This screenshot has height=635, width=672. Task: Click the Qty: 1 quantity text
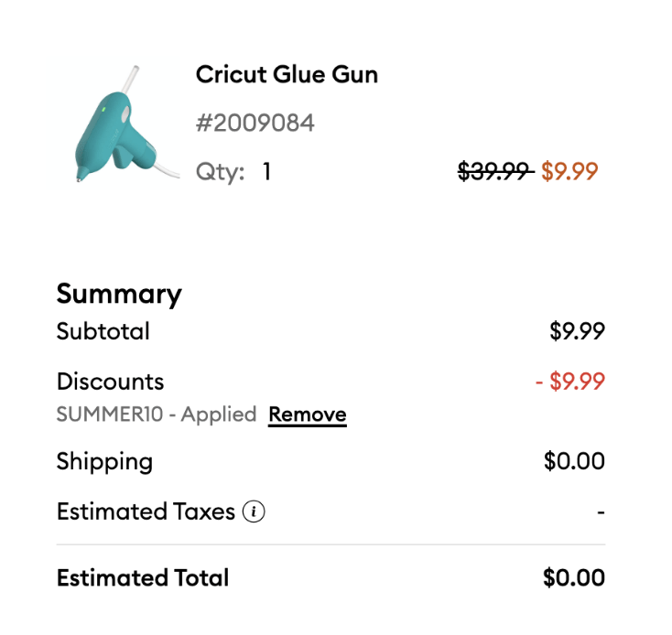tap(233, 172)
